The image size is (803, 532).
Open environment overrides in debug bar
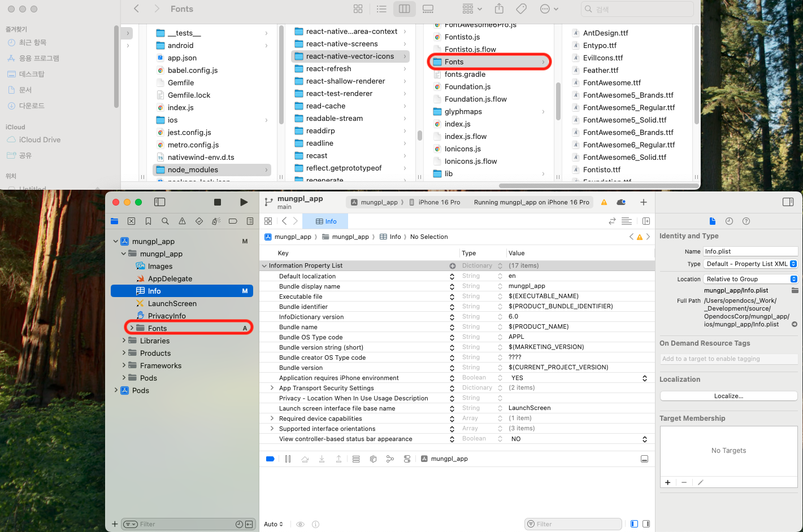407,459
